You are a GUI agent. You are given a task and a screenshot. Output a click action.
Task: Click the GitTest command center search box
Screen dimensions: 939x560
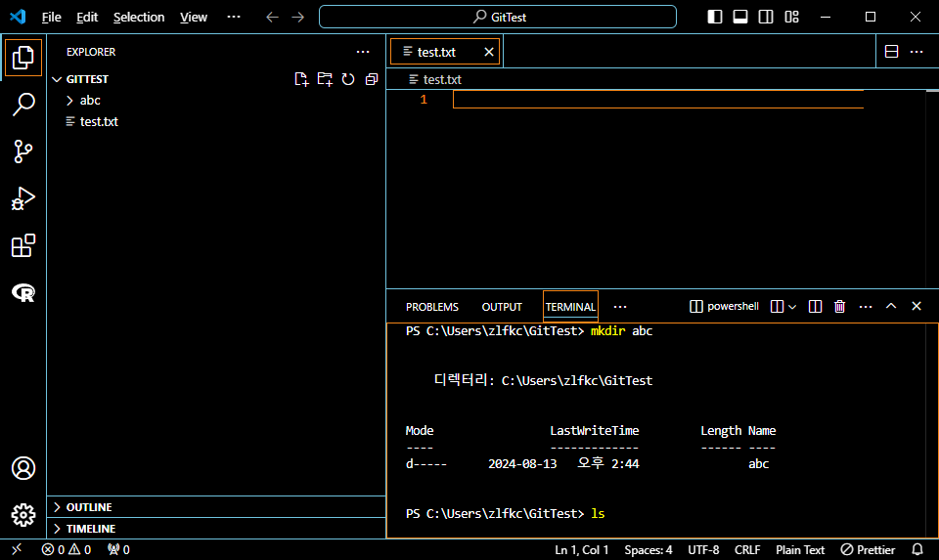click(498, 17)
